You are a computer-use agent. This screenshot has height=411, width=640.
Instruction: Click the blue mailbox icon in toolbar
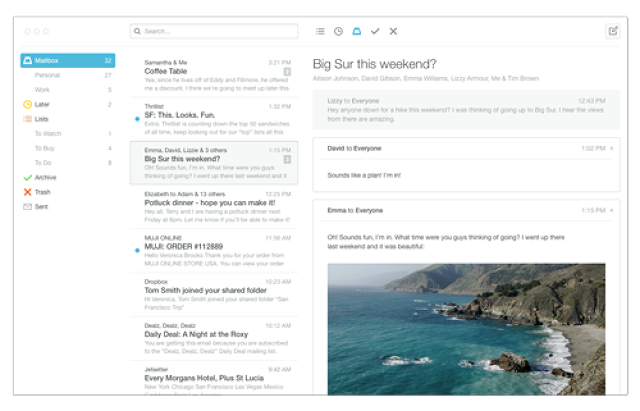coord(357,31)
